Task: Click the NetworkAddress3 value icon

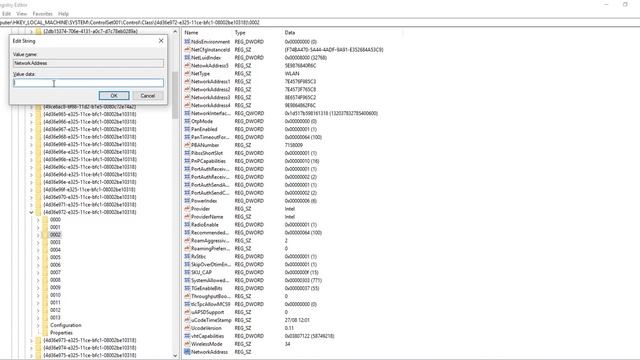Action: point(187,97)
